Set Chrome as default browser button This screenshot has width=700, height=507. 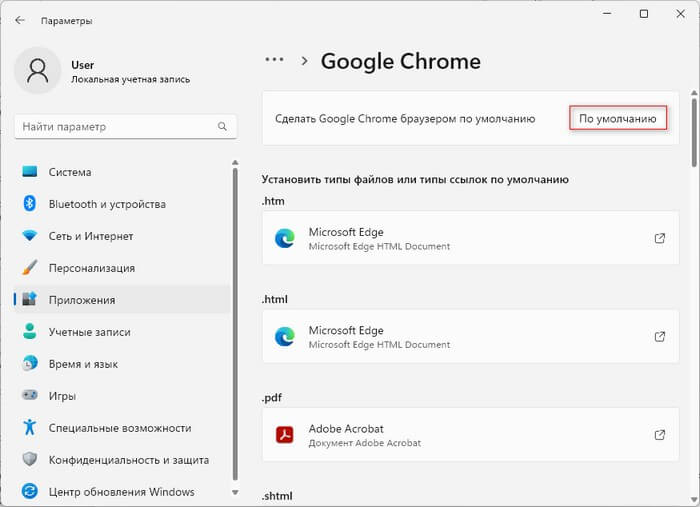click(618, 118)
